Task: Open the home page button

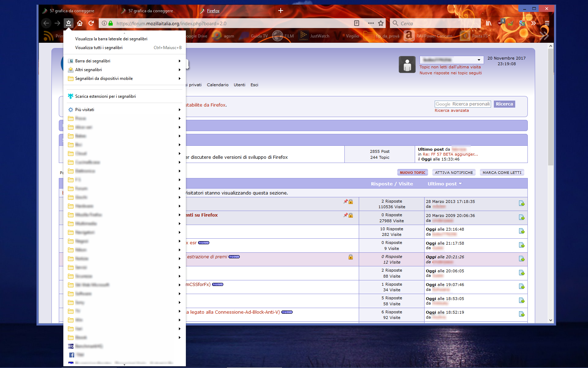Action: tap(80, 23)
